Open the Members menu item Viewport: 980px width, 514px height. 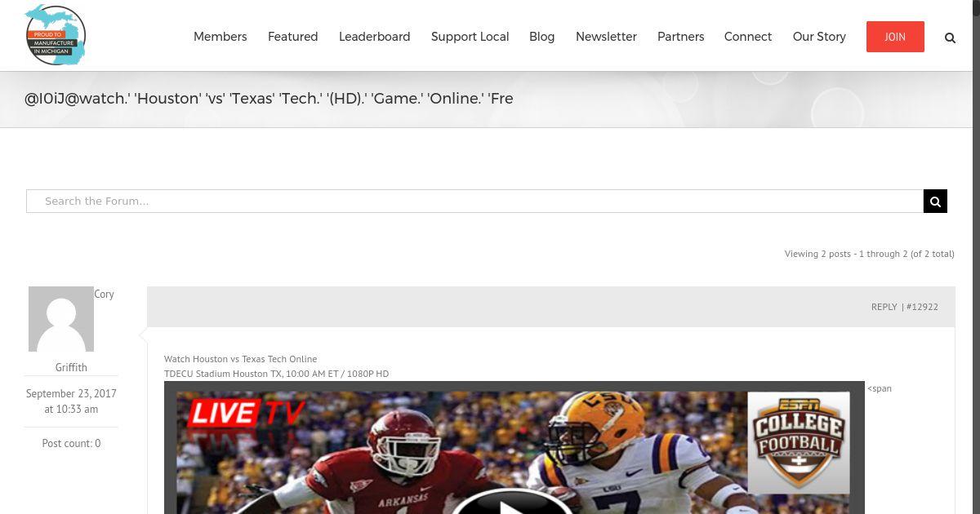(220, 37)
